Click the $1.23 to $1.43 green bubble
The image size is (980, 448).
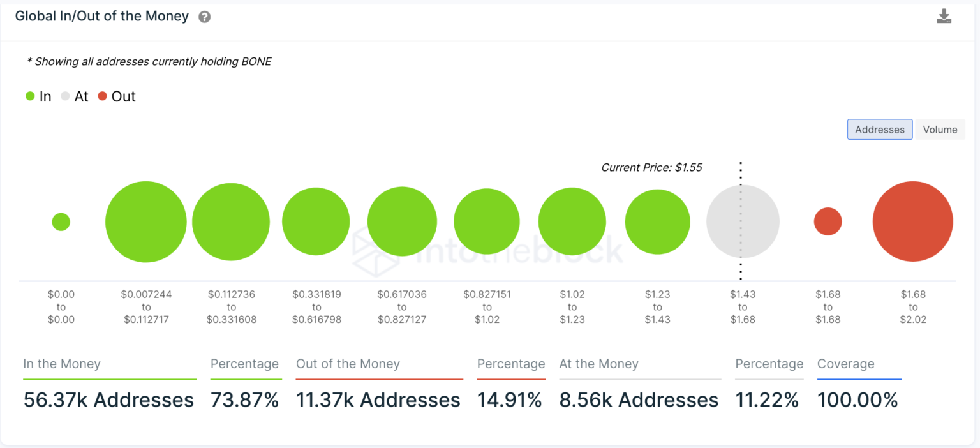tap(657, 222)
